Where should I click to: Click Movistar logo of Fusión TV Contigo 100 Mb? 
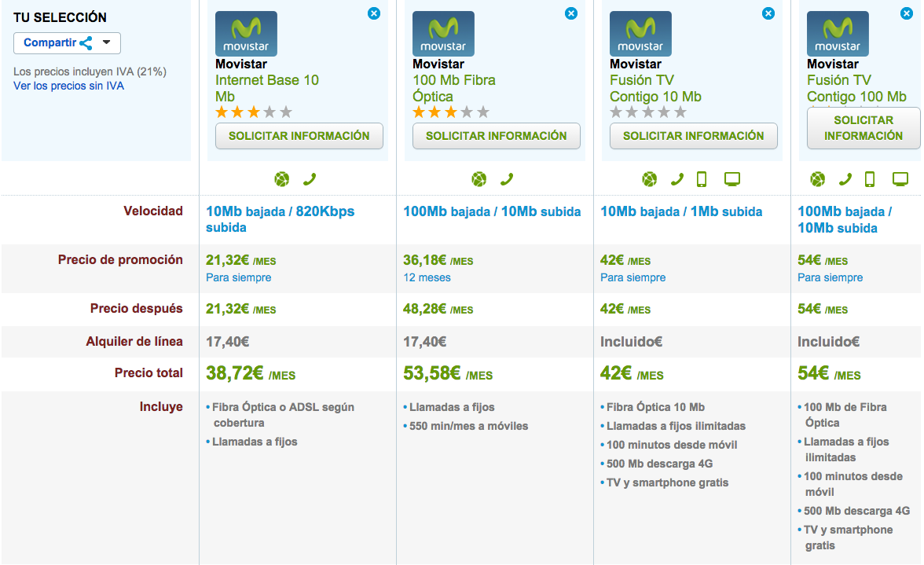pyautogui.click(x=838, y=34)
